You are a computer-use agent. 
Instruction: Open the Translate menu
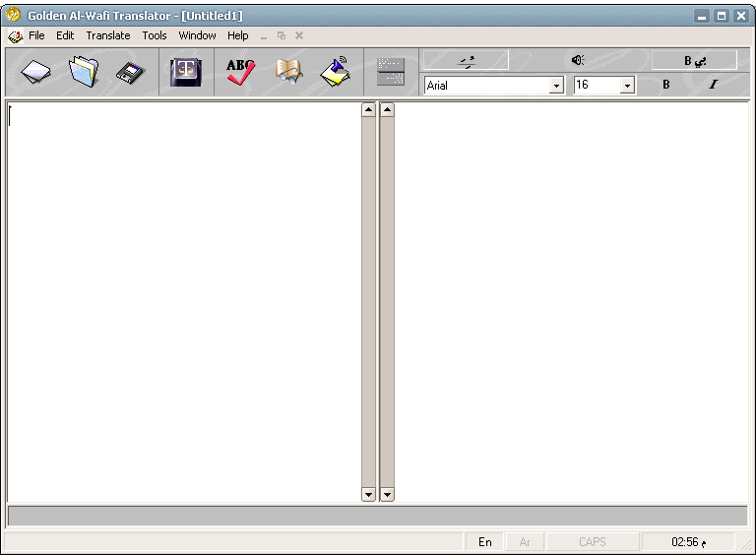(x=108, y=35)
